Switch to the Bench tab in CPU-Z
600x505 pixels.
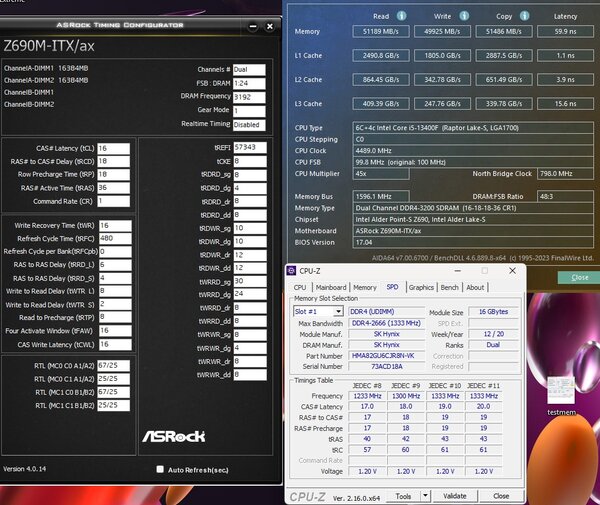450,287
